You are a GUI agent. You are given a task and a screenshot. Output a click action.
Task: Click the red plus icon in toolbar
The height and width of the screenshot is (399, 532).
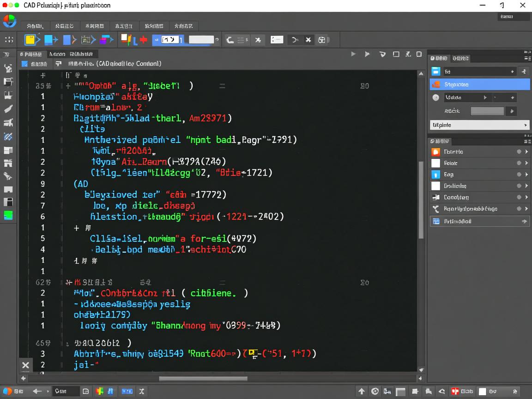[x=143, y=40]
